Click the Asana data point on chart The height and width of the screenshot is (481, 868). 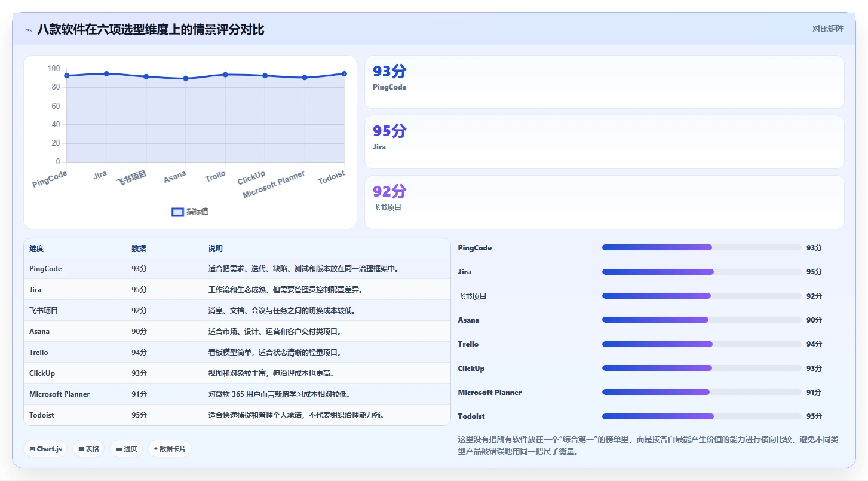186,78
